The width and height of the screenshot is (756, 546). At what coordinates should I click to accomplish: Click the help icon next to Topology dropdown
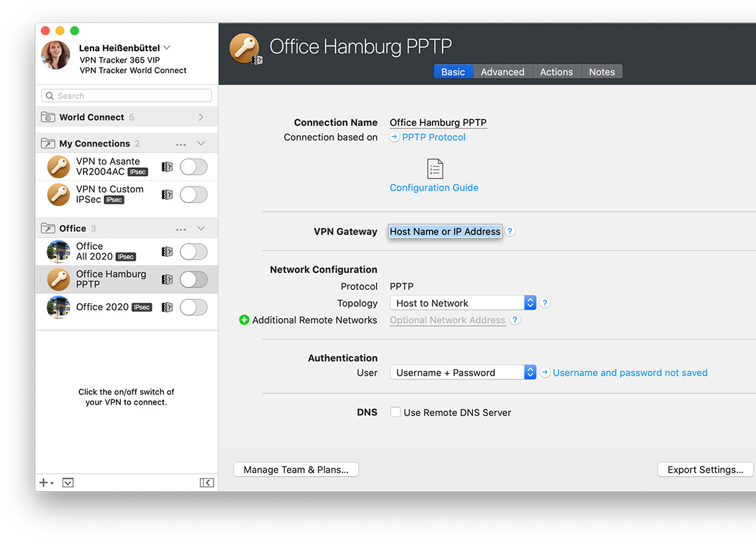545,303
